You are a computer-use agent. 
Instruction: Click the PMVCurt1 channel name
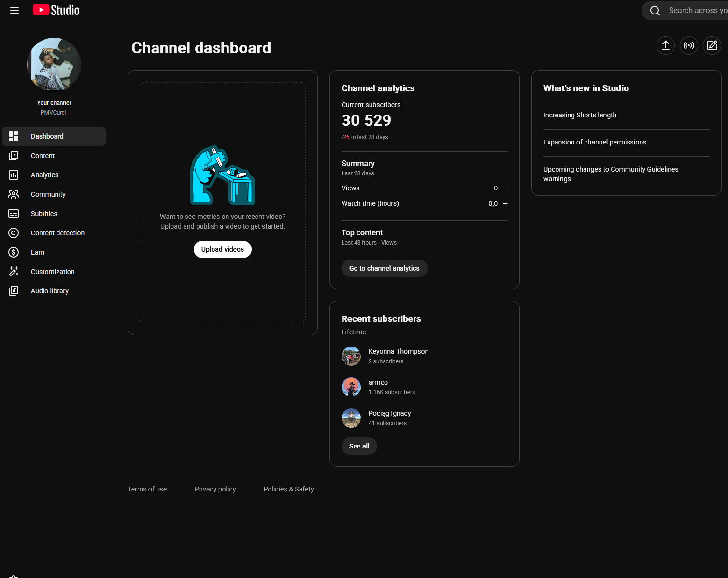tap(54, 113)
